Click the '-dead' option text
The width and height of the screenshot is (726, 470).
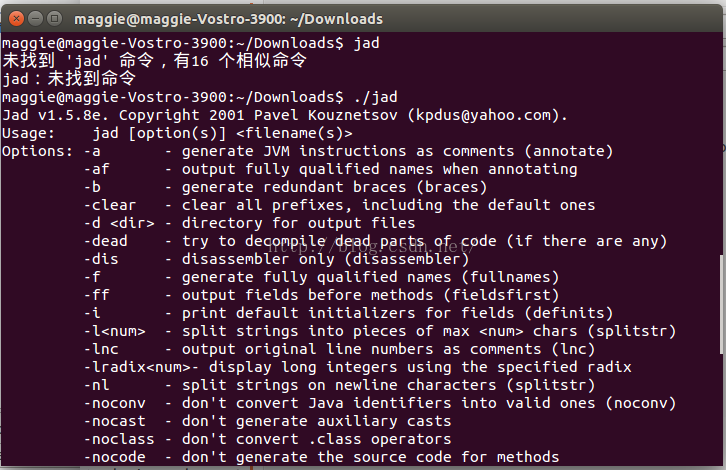[x=106, y=241]
